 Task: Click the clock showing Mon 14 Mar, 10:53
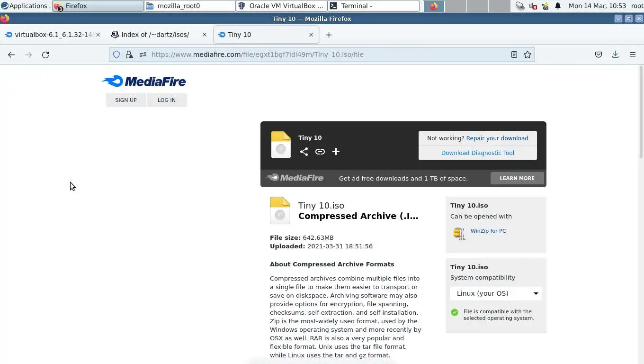pyautogui.click(x=598, y=6)
